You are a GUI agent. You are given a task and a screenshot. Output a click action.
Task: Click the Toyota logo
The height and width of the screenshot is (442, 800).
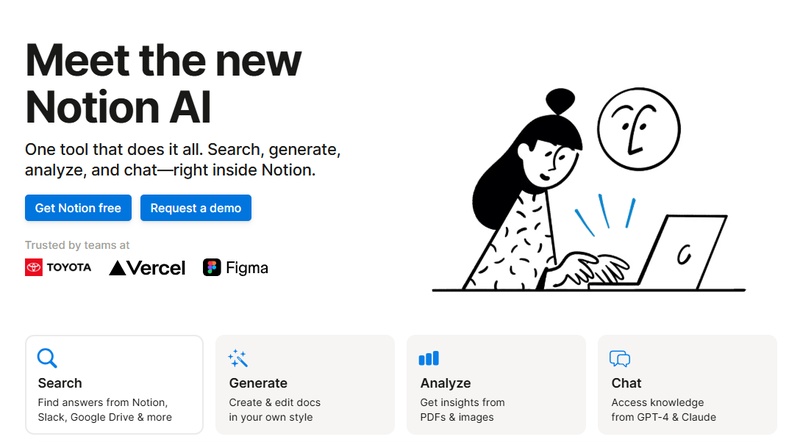(58, 267)
